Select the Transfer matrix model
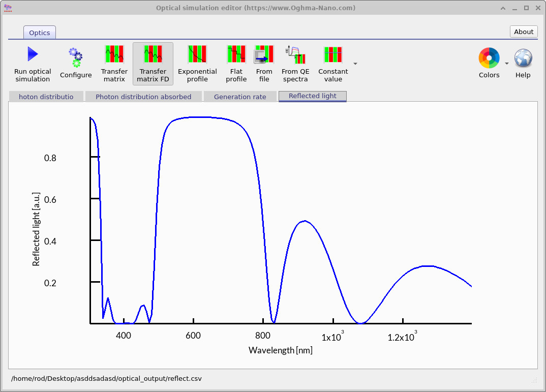This screenshot has width=546, height=392. point(114,64)
